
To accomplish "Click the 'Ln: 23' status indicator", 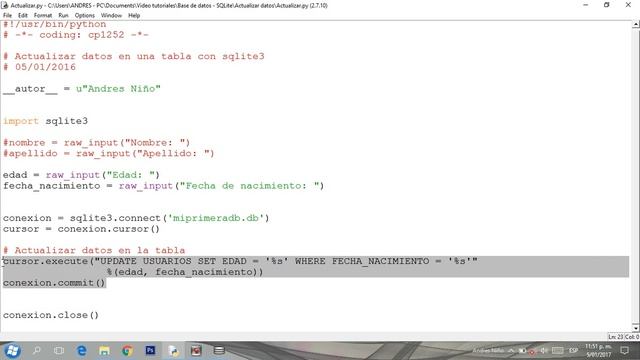I will click(615, 337).
